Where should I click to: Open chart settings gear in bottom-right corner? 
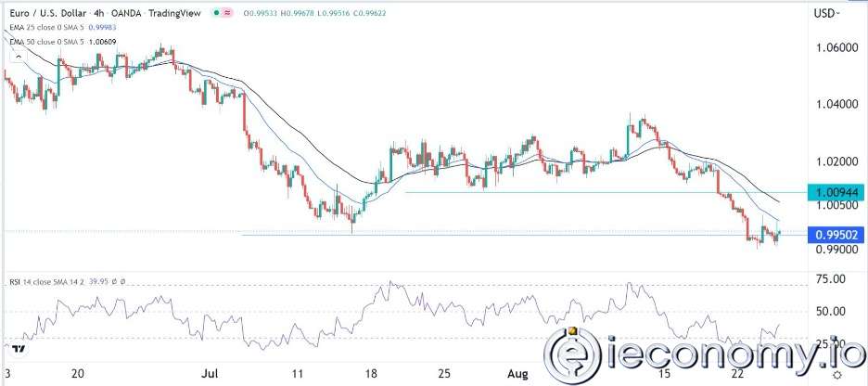tap(837, 375)
